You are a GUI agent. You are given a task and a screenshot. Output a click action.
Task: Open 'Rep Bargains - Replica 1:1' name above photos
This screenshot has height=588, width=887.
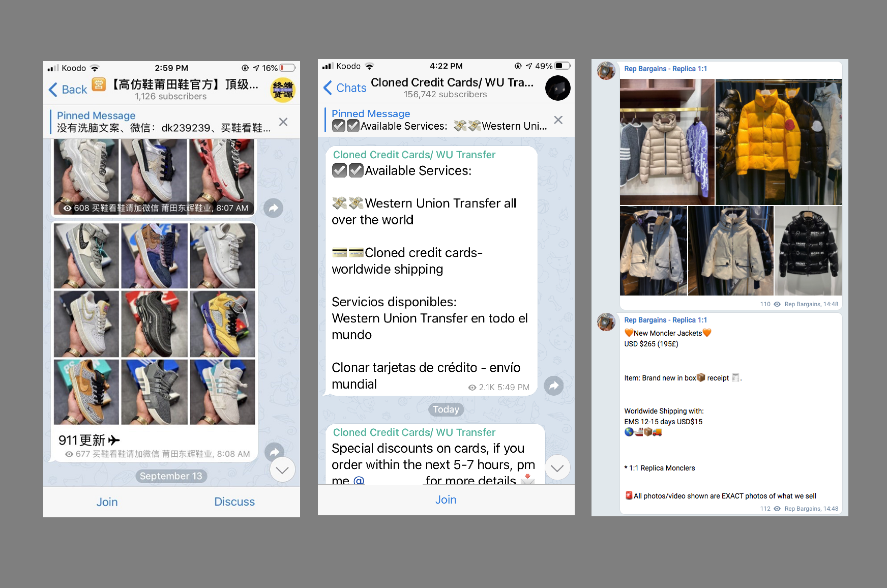click(x=666, y=69)
